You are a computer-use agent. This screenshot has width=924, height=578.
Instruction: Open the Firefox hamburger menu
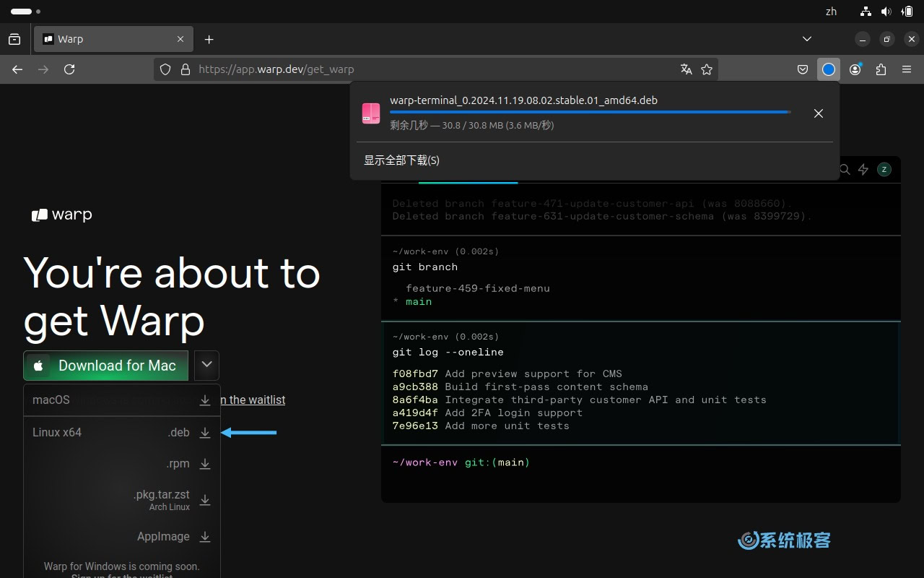click(x=907, y=69)
